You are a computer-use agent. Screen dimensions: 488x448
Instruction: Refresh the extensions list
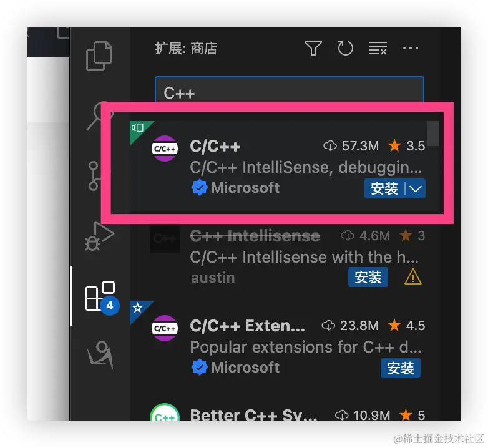coord(346,48)
